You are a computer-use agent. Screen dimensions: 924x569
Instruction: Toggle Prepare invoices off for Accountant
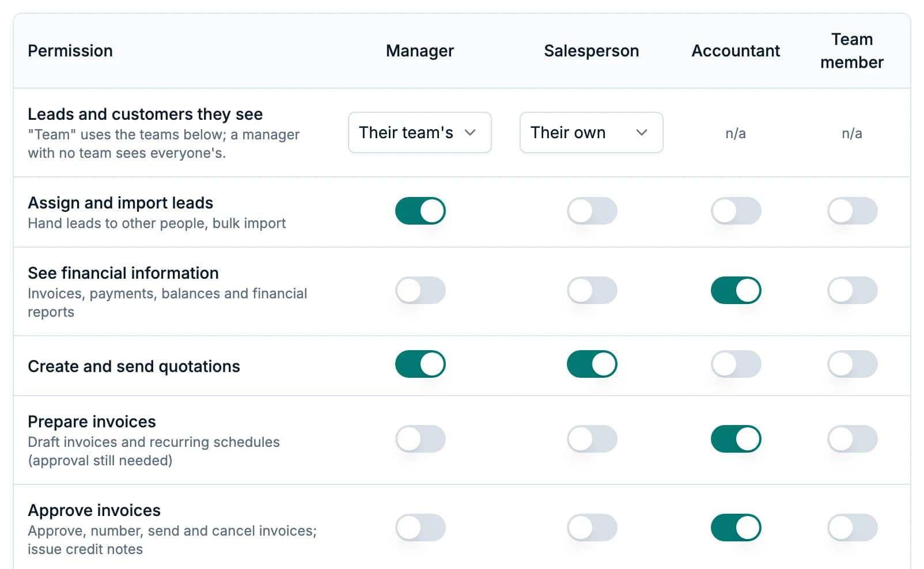click(x=736, y=439)
